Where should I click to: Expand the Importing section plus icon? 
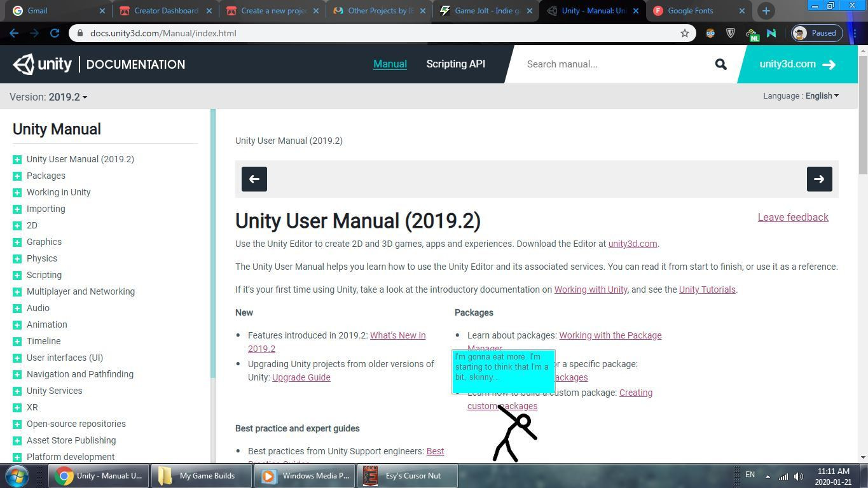pyautogui.click(x=17, y=209)
